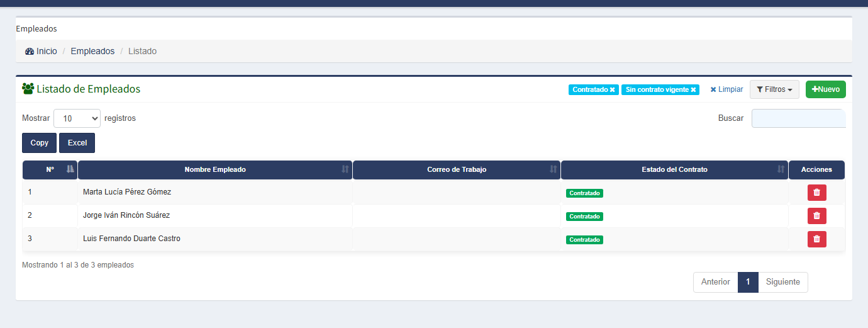The height and width of the screenshot is (328, 868).
Task: Add new employee with Nuevo button
Action: [826, 89]
